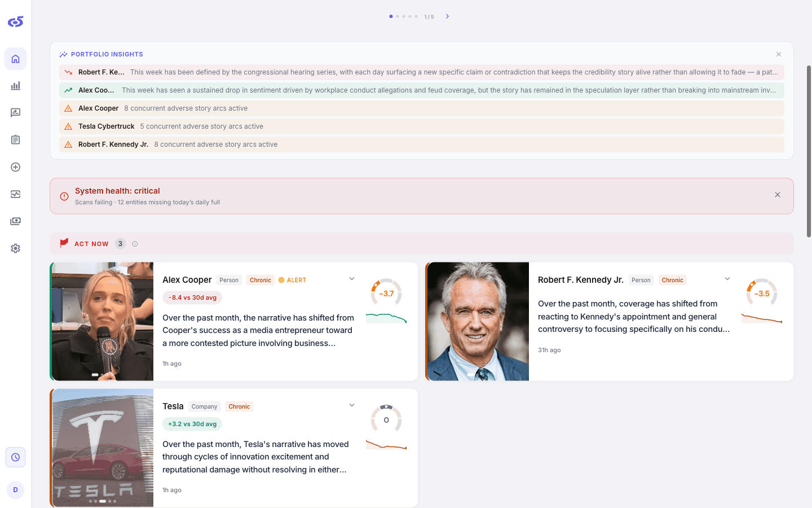Click the Alex Cooper sentiment sparkline
Viewport: 812px width, 508px height.
(386, 318)
